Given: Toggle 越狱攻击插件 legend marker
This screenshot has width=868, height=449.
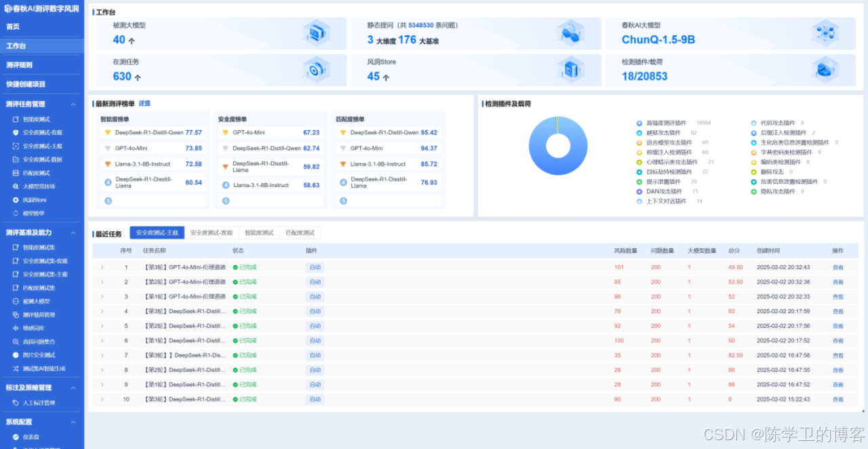Looking at the screenshot, I should pyautogui.click(x=639, y=133).
